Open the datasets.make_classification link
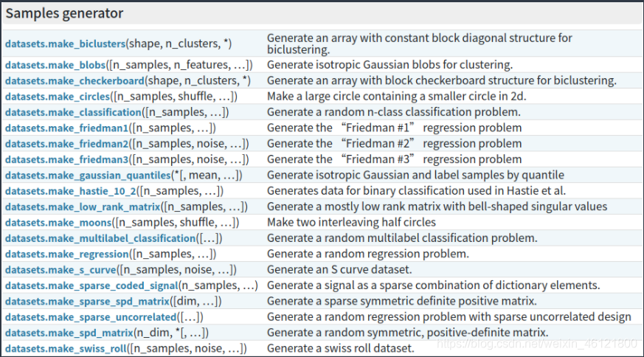The height and width of the screenshot is (357, 644). 72,112
